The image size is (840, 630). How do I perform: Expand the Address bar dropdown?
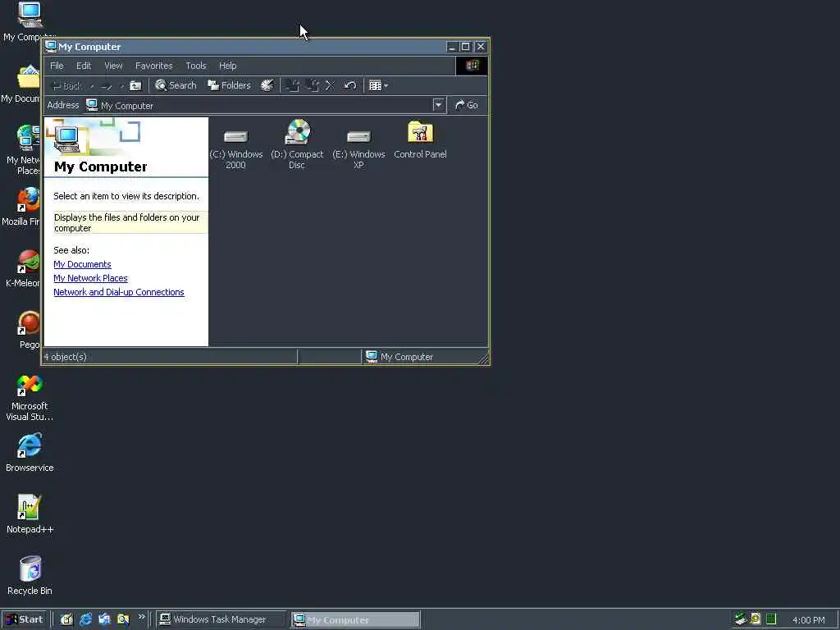click(x=439, y=105)
